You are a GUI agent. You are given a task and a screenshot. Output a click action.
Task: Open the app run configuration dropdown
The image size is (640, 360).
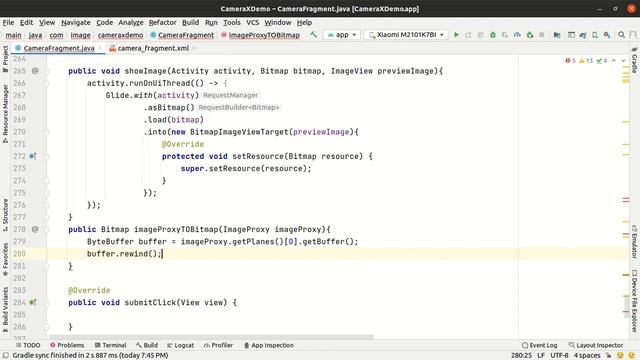[342, 35]
